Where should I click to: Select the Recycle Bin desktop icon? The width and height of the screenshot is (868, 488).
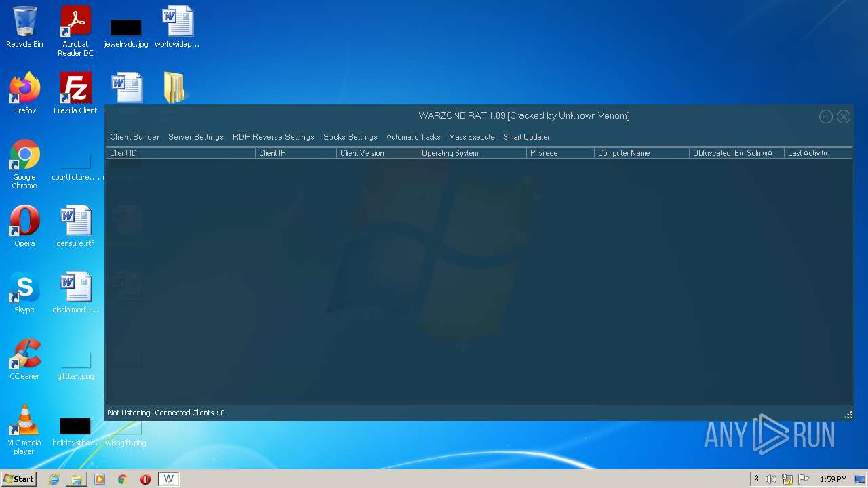tap(24, 27)
